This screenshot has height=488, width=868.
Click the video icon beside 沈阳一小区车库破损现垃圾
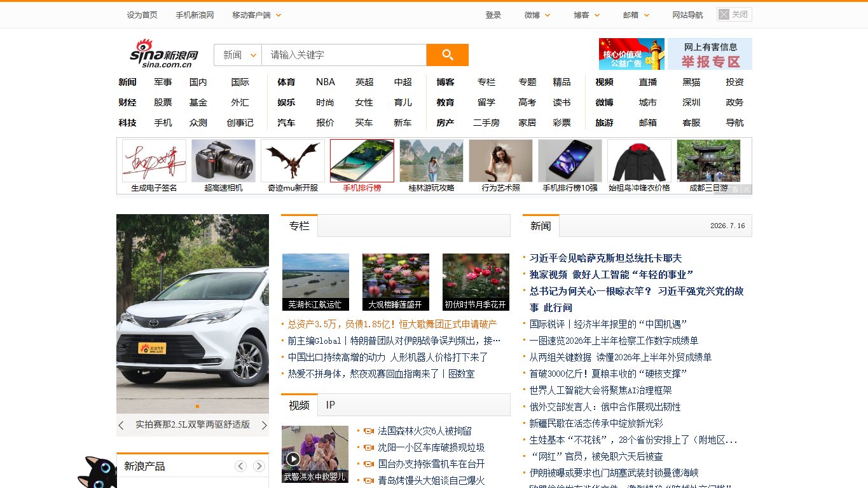point(368,448)
